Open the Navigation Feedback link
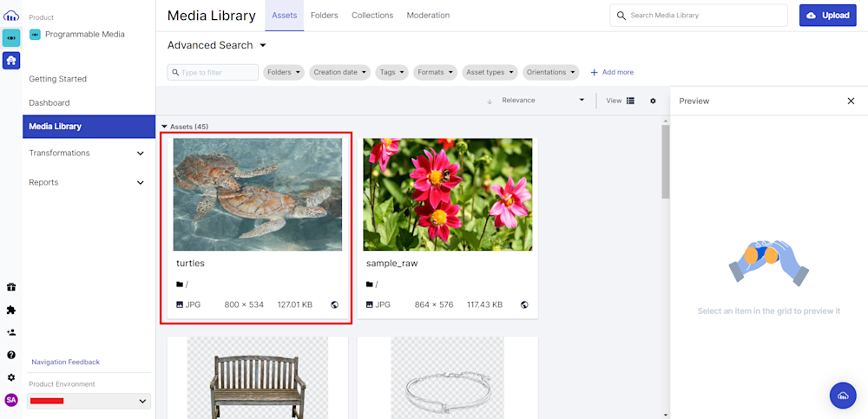 [65, 362]
